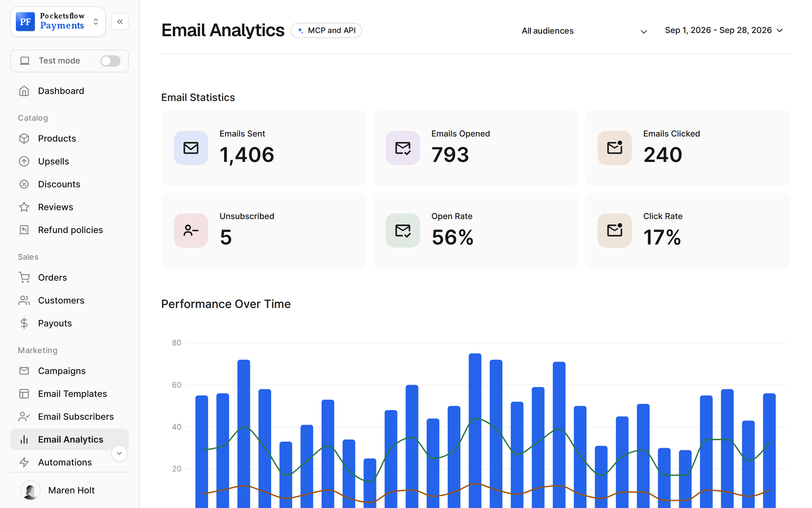Screen dimensions: 812x508
Task: Click the Automations lightning icon
Action: coord(24,462)
